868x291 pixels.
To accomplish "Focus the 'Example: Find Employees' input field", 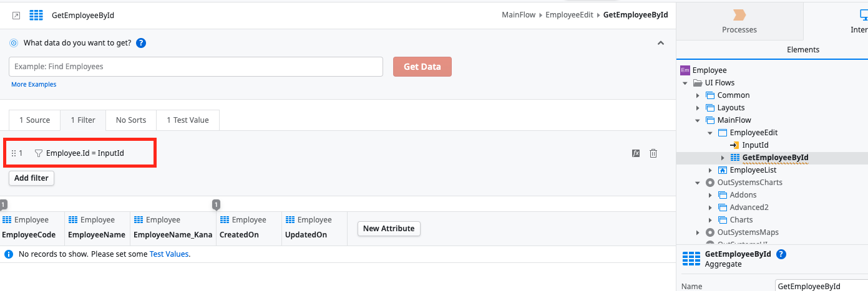I will [x=196, y=67].
